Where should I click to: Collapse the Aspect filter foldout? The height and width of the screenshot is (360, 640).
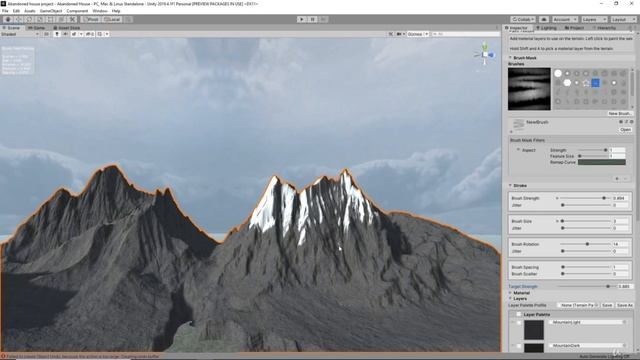click(x=518, y=150)
